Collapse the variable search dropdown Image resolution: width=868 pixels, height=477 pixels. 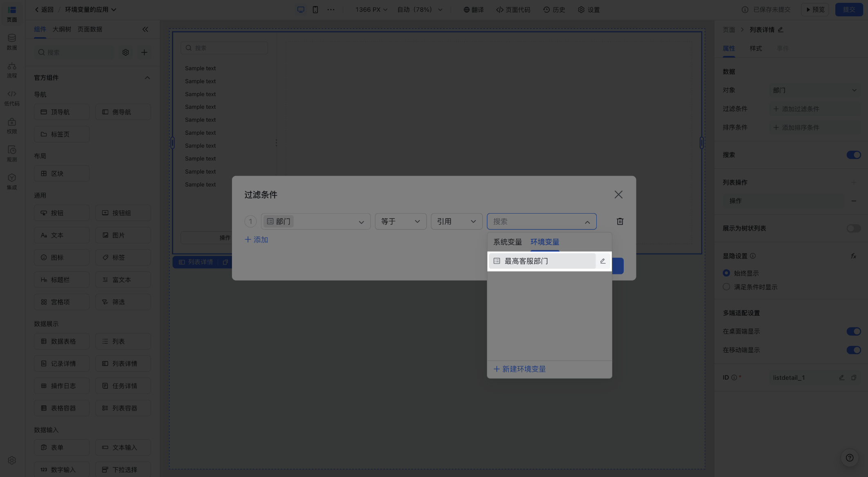pyautogui.click(x=587, y=222)
